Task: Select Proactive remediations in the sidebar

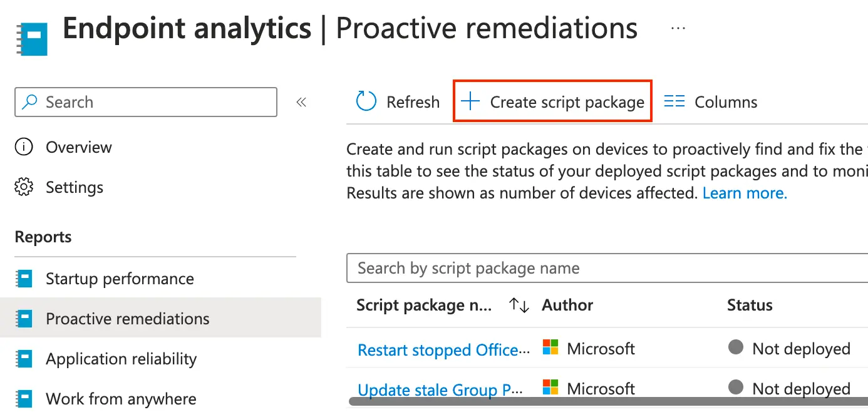Action: pos(128,319)
